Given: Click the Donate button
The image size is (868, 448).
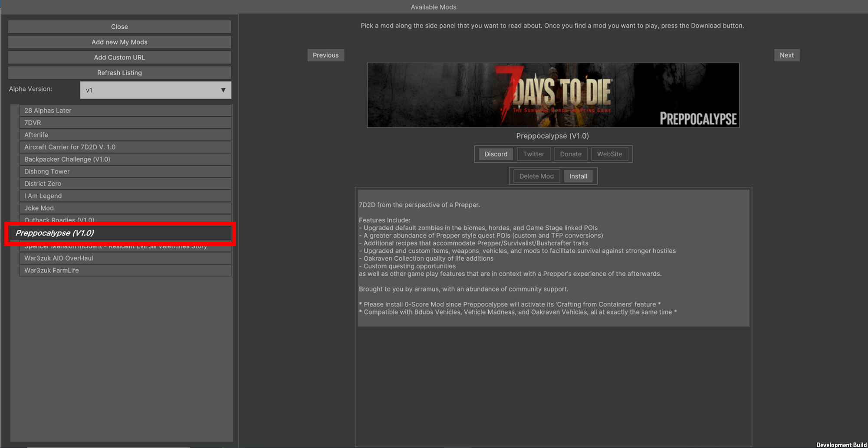Looking at the screenshot, I should [x=571, y=154].
